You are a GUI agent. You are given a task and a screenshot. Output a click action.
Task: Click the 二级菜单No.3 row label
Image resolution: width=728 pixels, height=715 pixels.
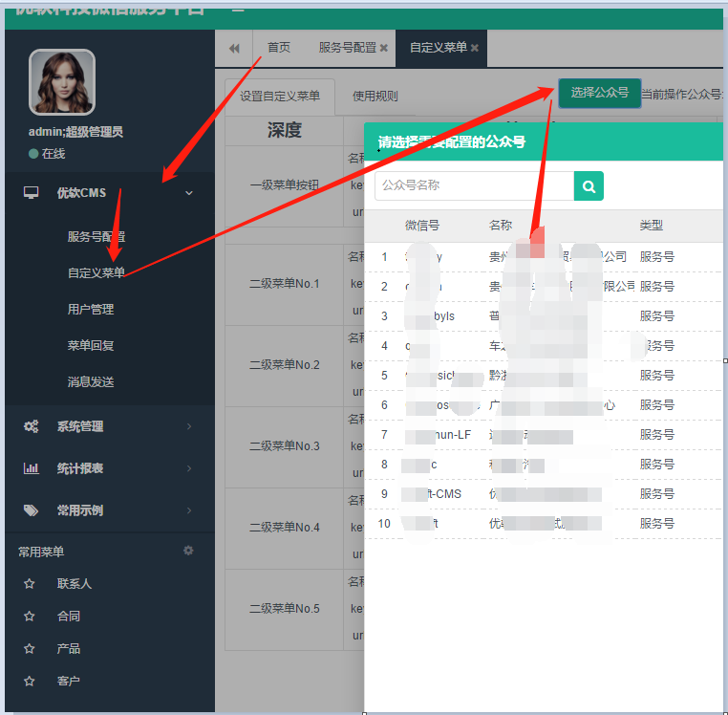tap(284, 446)
